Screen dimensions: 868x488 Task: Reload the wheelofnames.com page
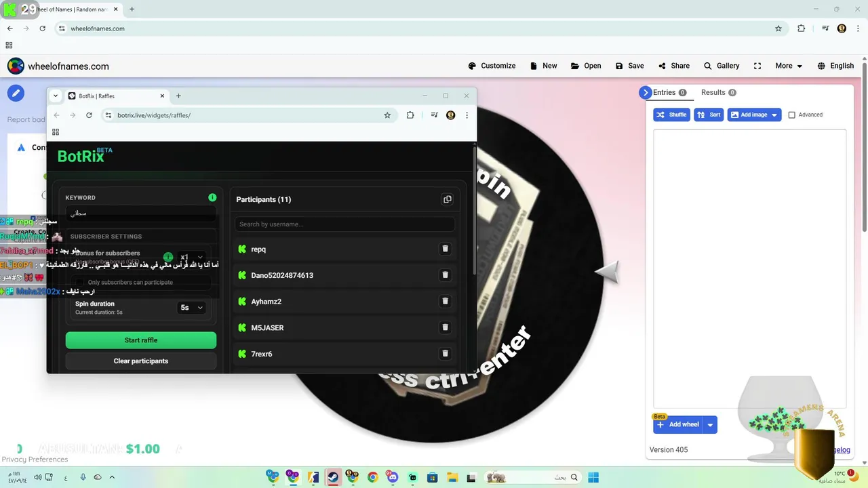(43, 28)
